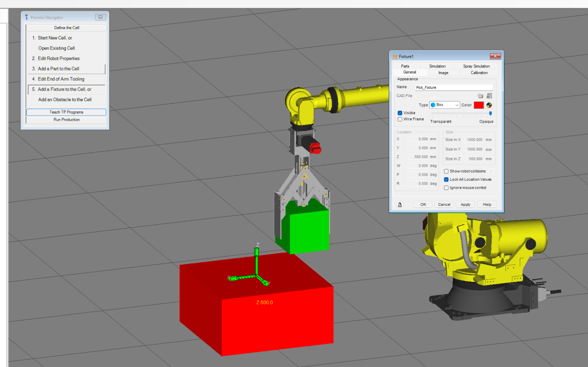This screenshot has height=367, width=588.
Task: Click the Apply button in Fixture1
Action: pos(465,205)
